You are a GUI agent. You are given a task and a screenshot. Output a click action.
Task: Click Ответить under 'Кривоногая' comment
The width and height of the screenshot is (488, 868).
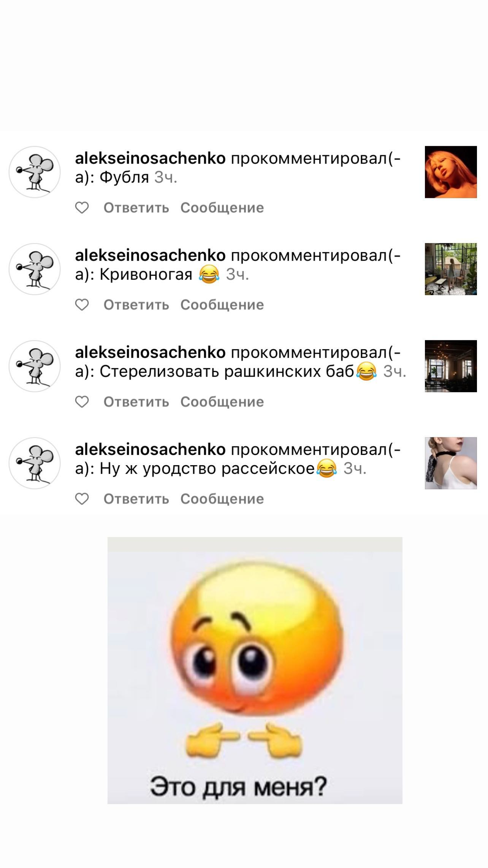136,305
